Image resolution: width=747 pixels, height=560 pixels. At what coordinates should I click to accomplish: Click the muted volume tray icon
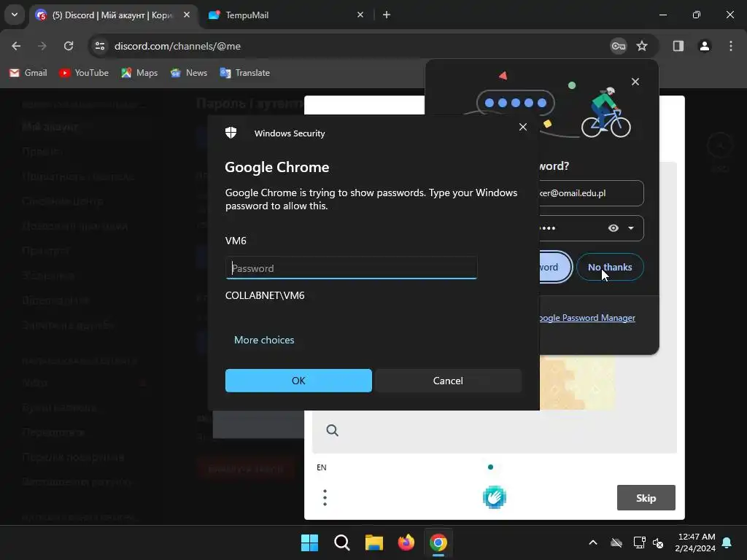click(659, 542)
